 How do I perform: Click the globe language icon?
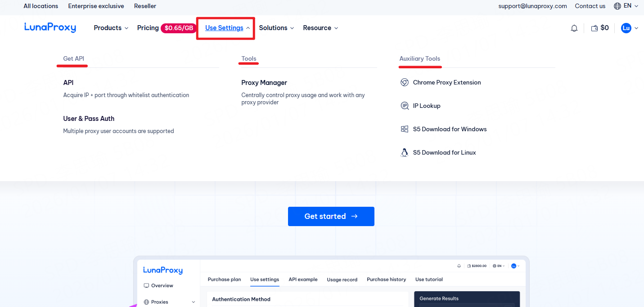[617, 6]
